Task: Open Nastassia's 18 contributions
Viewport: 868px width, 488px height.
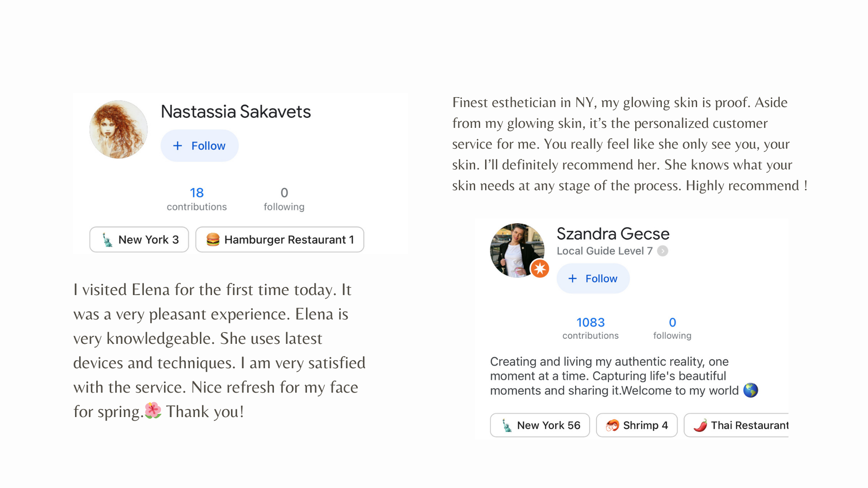Action: tap(197, 199)
